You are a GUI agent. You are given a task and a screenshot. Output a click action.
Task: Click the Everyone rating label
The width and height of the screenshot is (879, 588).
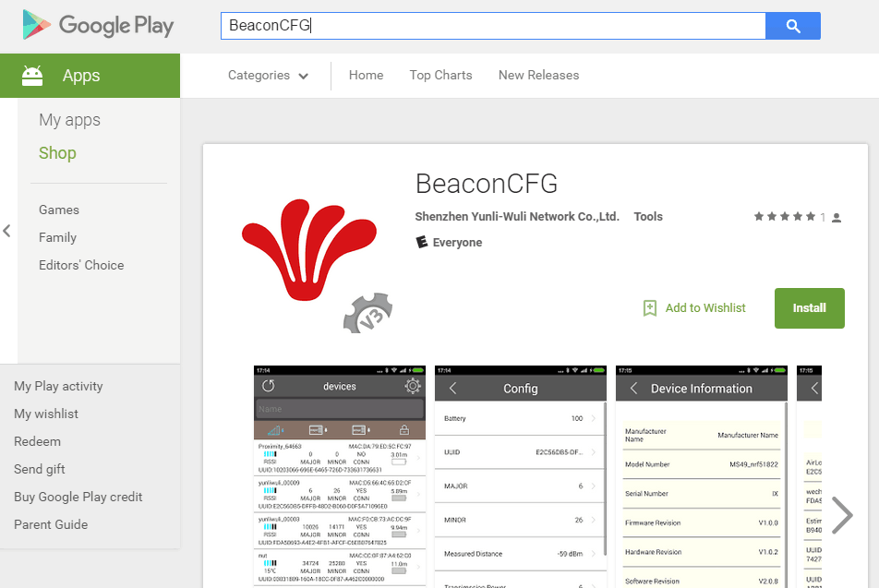coord(457,242)
